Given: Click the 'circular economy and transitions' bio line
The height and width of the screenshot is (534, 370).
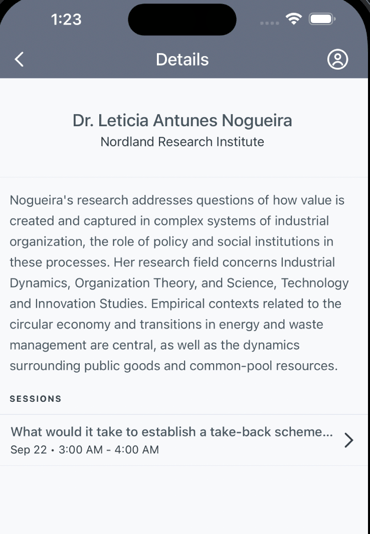Looking at the screenshot, I should pyautogui.click(x=166, y=325).
